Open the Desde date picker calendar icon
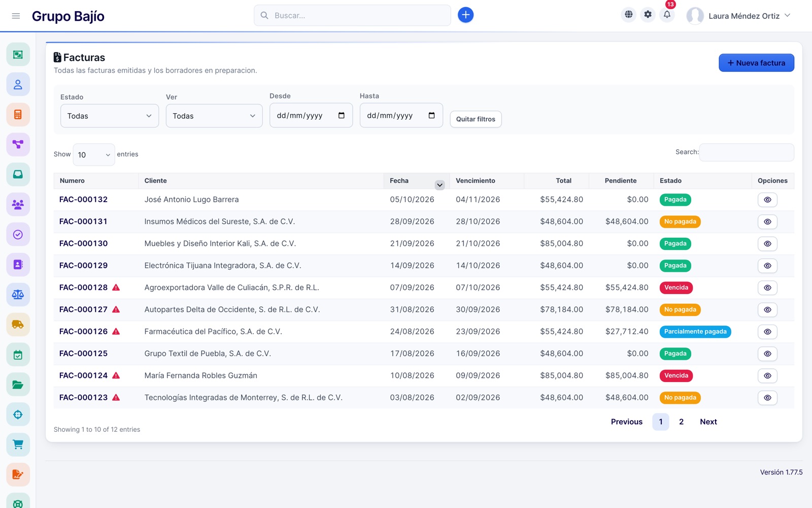 (x=342, y=115)
